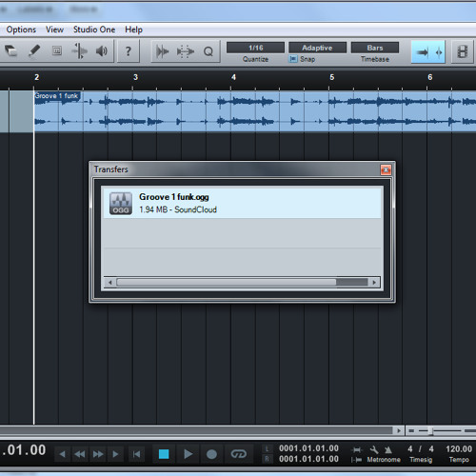Click previous marker transport arrow
Screen dimensions: 476x476
tap(63, 454)
